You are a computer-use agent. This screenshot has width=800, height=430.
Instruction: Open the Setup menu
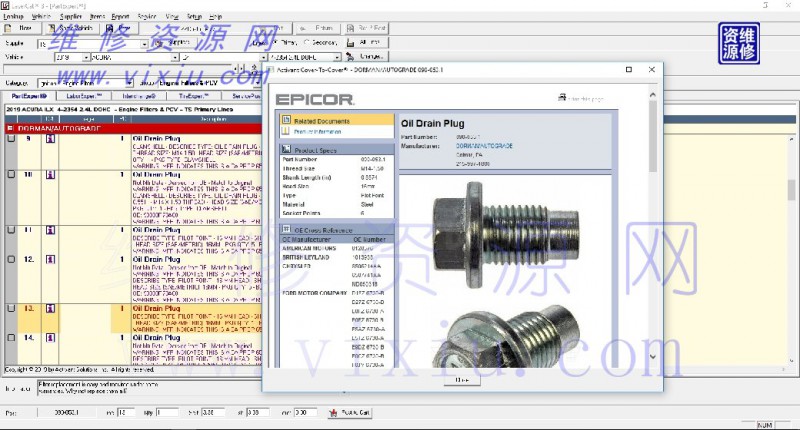click(194, 16)
